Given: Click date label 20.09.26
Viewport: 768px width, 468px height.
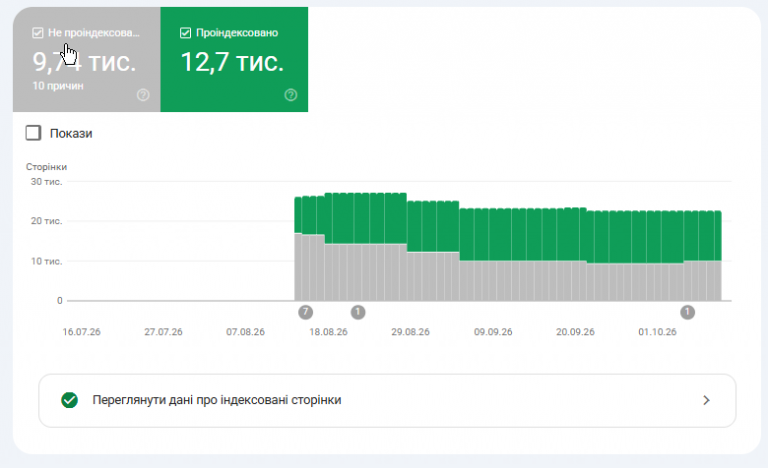Looking at the screenshot, I should (576, 332).
